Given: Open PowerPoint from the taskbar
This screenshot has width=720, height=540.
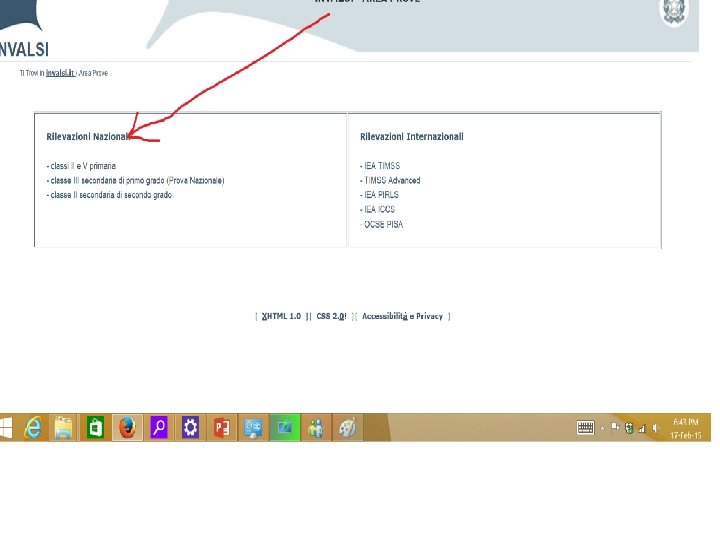Looking at the screenshot, I should point(222,428).
